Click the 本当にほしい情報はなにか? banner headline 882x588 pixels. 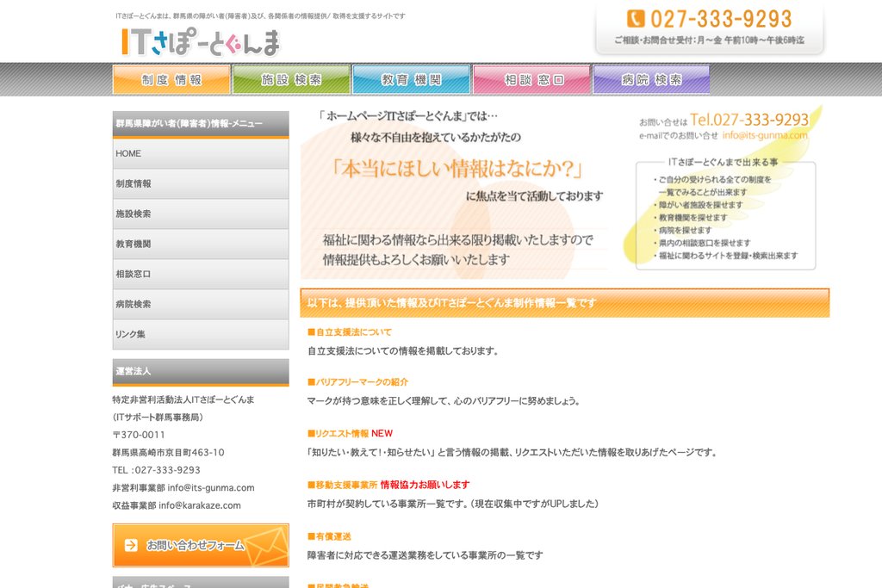point(457,169)
